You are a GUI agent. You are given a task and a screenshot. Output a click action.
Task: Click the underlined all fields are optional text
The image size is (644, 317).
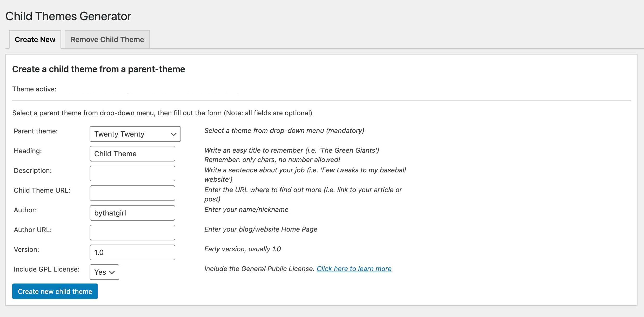pyautogui.click(x=278, y=113)
